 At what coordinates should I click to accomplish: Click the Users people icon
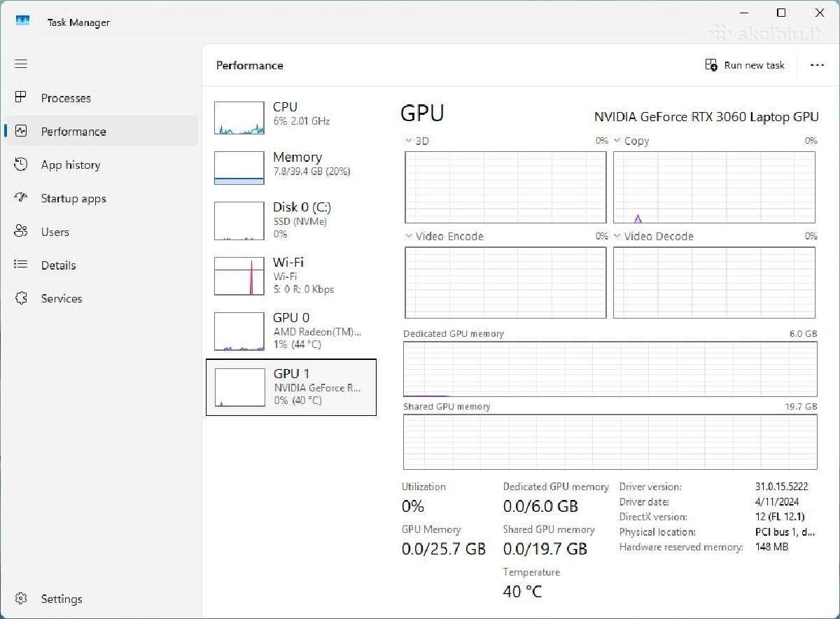(21, 232)
